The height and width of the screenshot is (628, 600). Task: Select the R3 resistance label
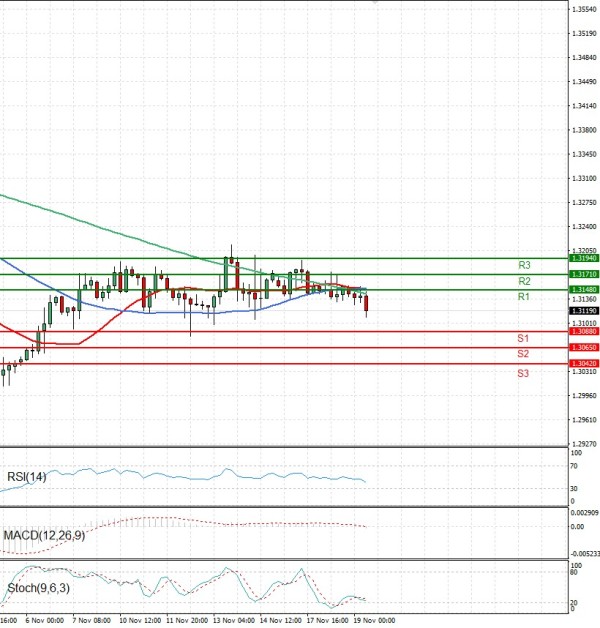coord(523,265)
